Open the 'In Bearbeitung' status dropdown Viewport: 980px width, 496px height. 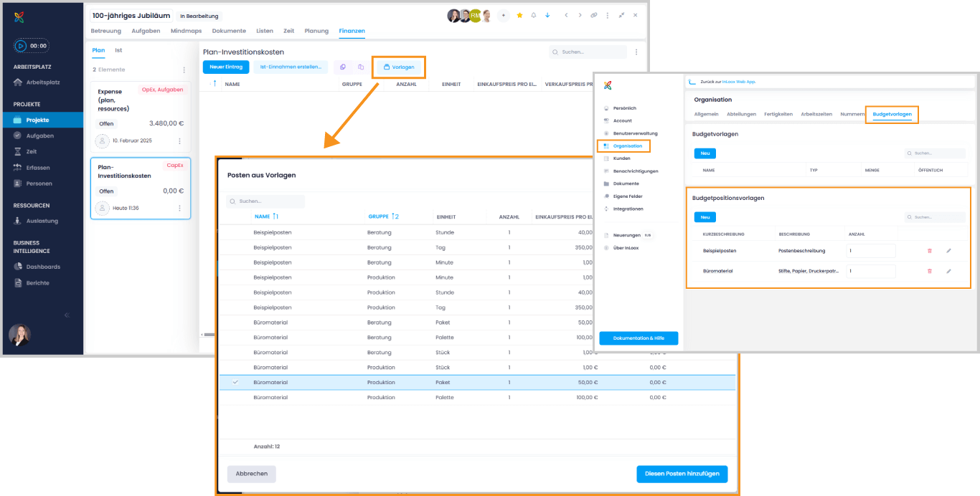199,16
